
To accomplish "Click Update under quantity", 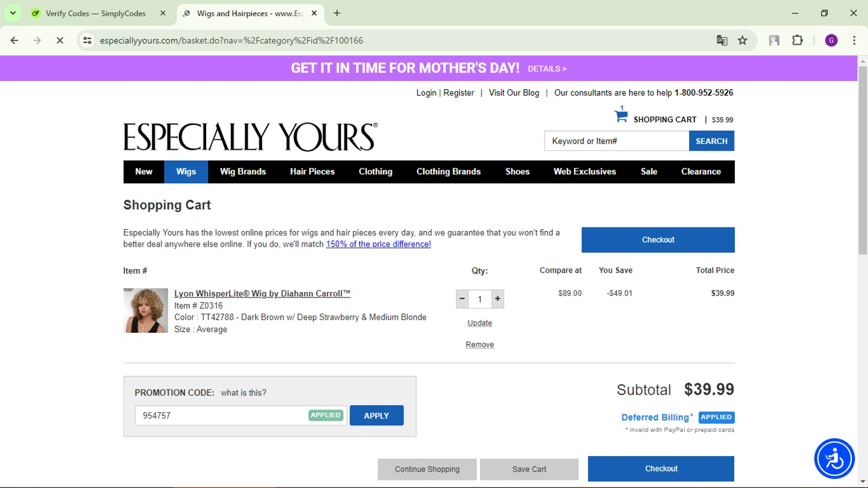I will coord(480,323).
